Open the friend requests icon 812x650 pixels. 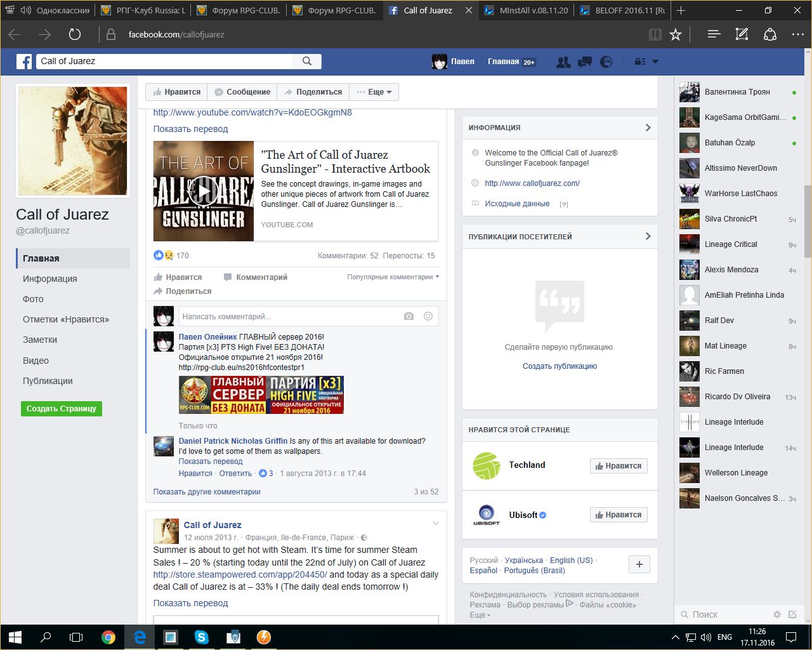[563, 62]
